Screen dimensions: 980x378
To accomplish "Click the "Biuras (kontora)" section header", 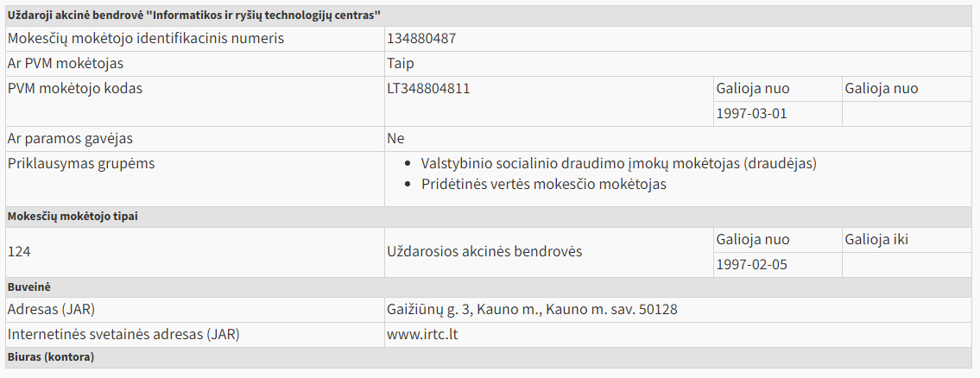I will [x=50, y=356].
